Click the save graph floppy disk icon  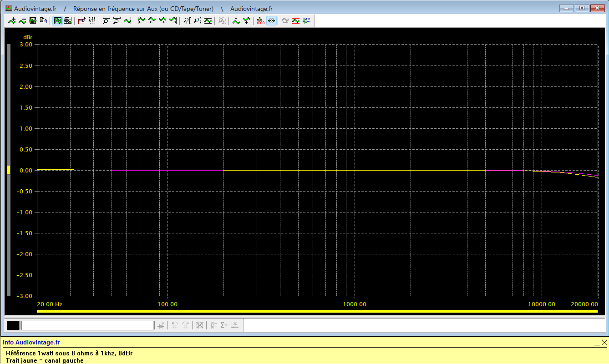(x=33, y=20)
